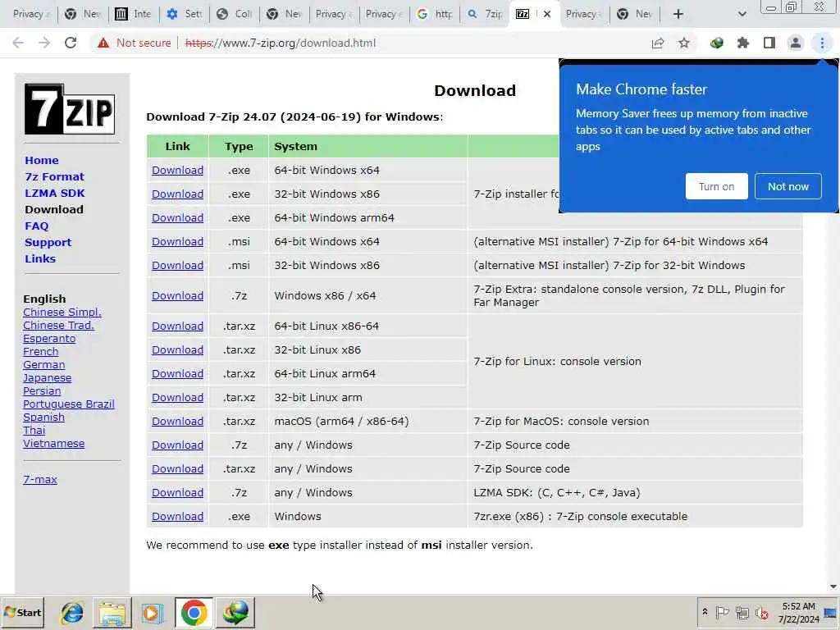Download macOS arm64 / x86-64 tar.xz
The image size is (840, 630).
177,422
